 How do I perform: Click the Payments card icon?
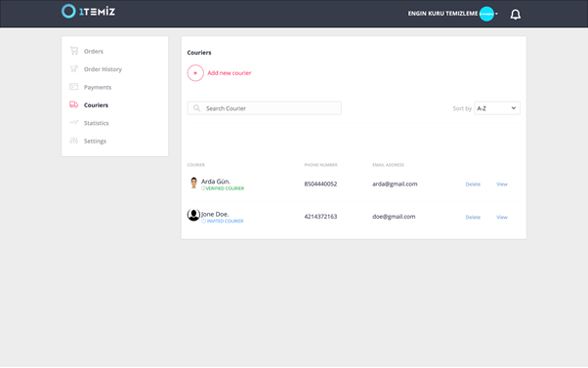click(74, 87)
